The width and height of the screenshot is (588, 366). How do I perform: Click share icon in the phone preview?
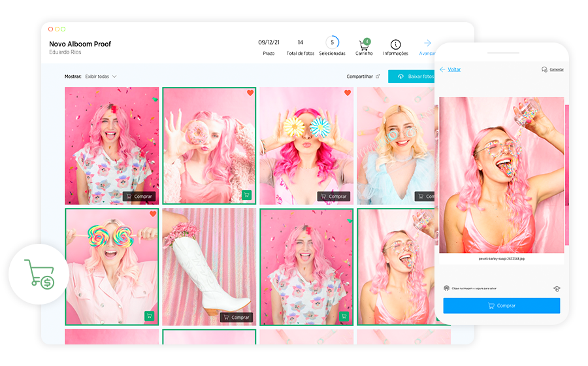click(x=557, y=288)
